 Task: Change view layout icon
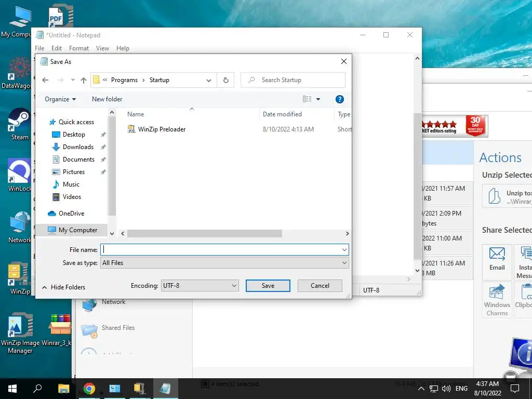(x=307, y=99)
